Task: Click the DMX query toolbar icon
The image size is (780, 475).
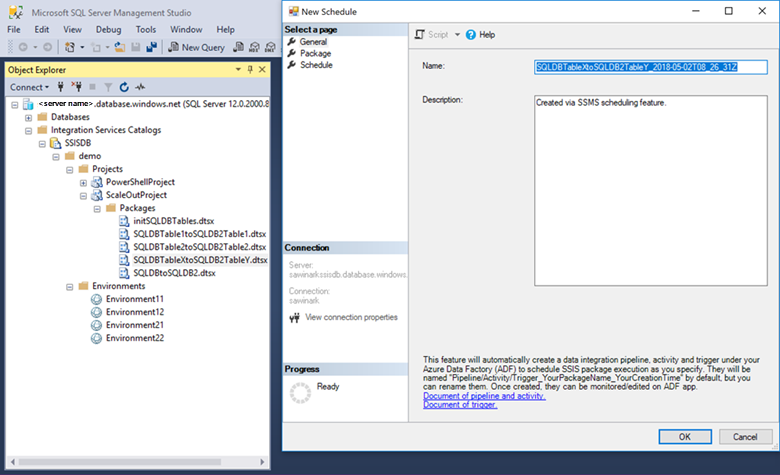Action: pyautogui.click(x=270, y=47)
